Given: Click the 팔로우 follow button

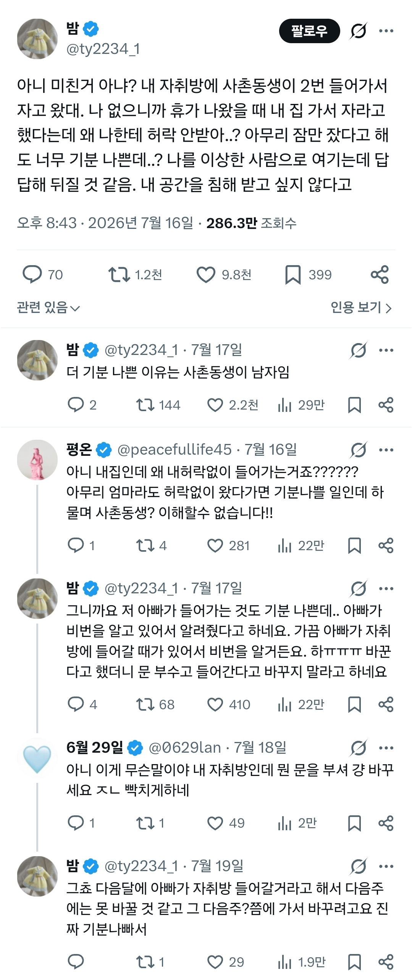Looking at the screenshot, I should [309, 31].
